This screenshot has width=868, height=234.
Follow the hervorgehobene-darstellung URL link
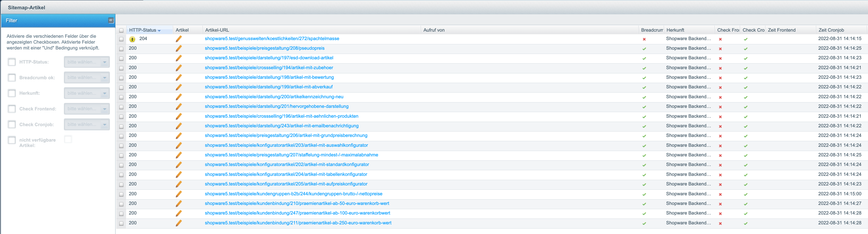point(277,106)
